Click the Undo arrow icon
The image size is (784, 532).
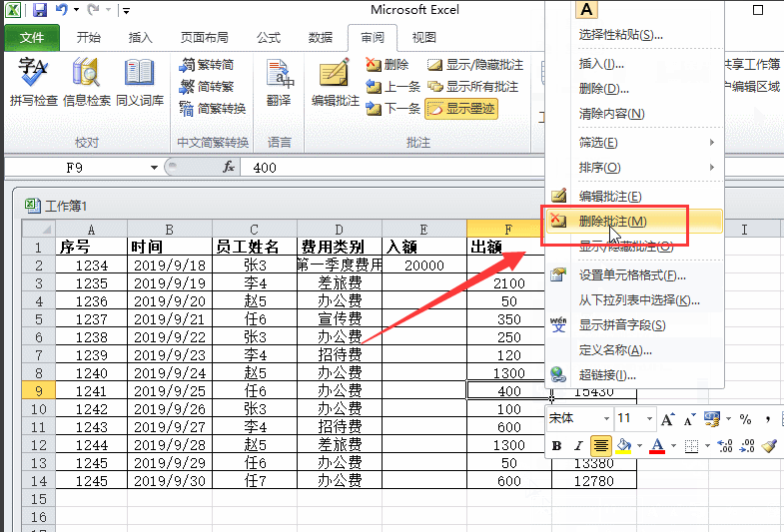click(61, 10)
